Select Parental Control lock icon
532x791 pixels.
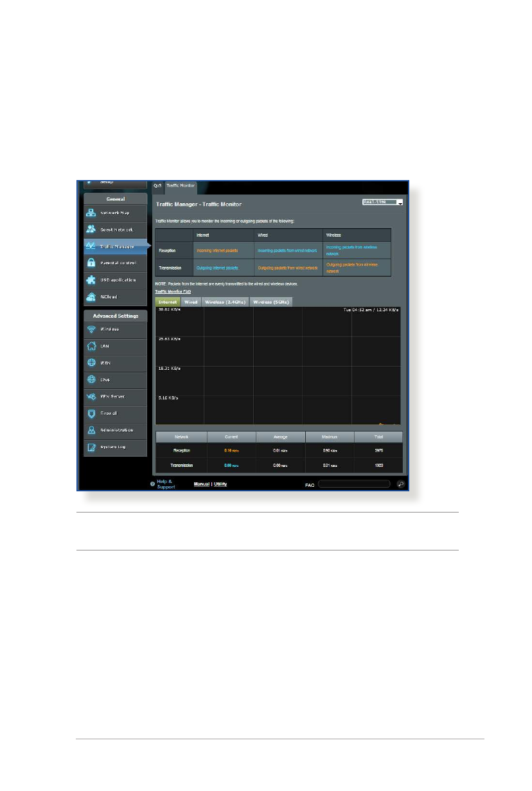(x=92, y=263)
